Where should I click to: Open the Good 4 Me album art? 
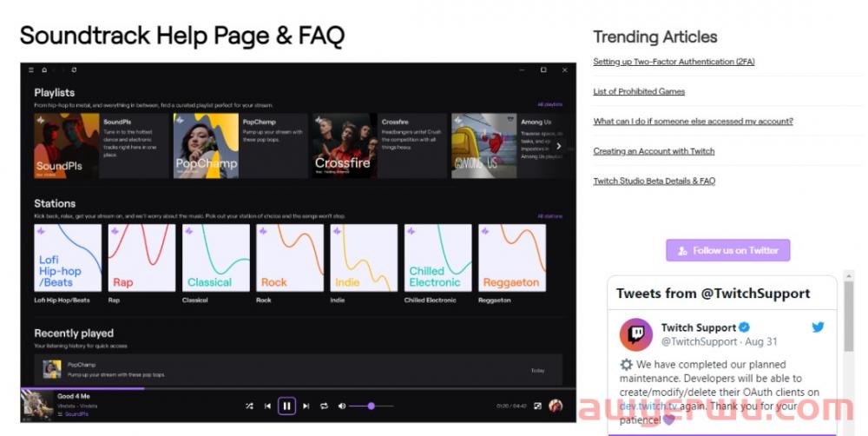point(37,406)
